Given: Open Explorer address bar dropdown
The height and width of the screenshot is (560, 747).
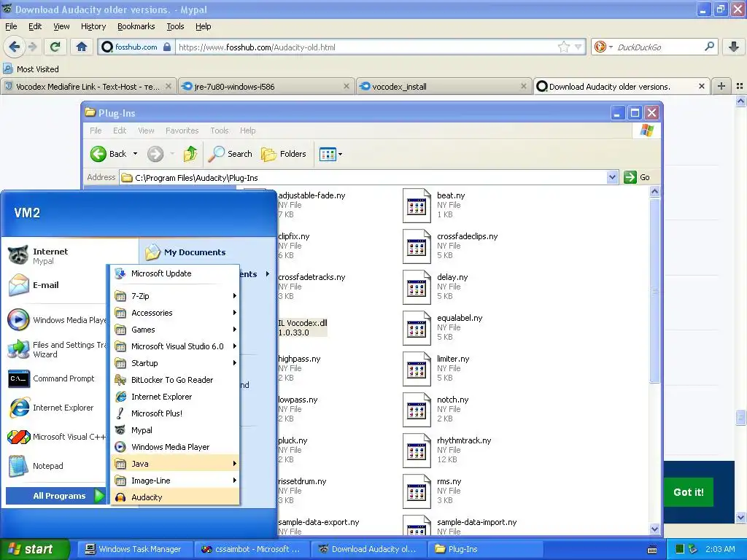Looking at the screenshot, I should point(613,178).
